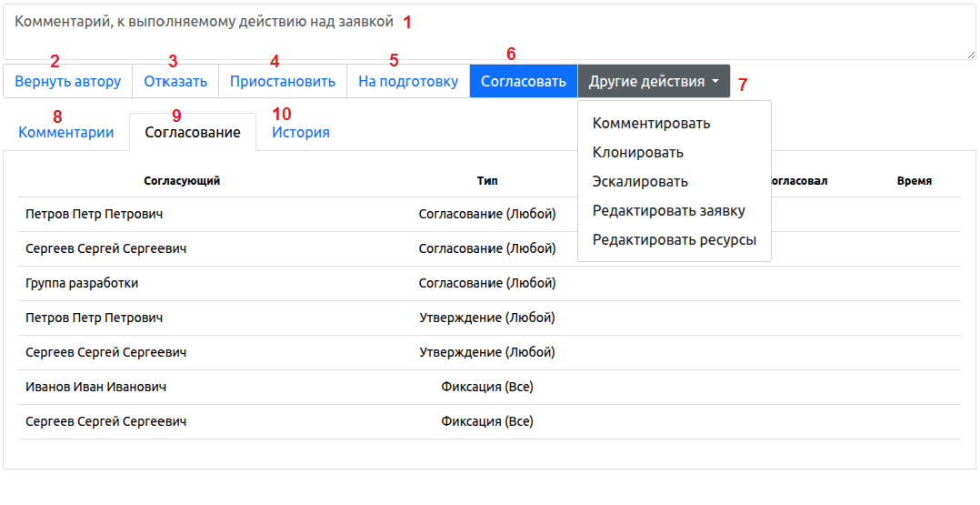Choose 'Комментировать' from the dropdown menu
Screen dimensions: 980x505
pyautogui.click(x=651, y=124)
